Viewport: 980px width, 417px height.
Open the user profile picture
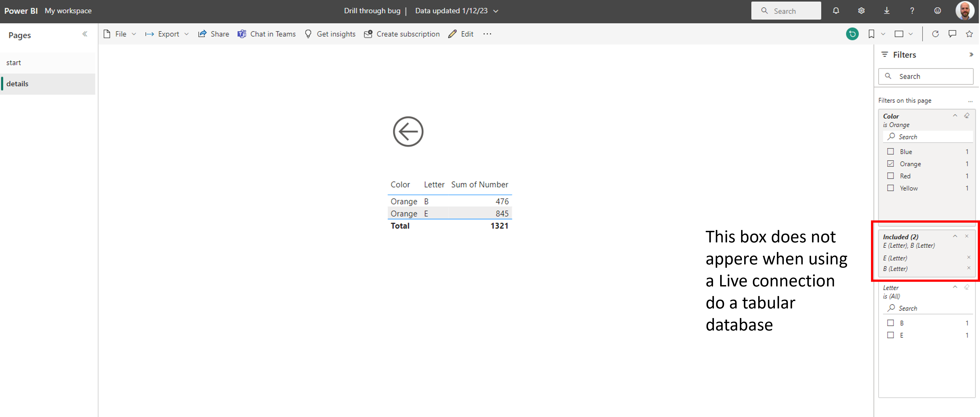[964, 11]
